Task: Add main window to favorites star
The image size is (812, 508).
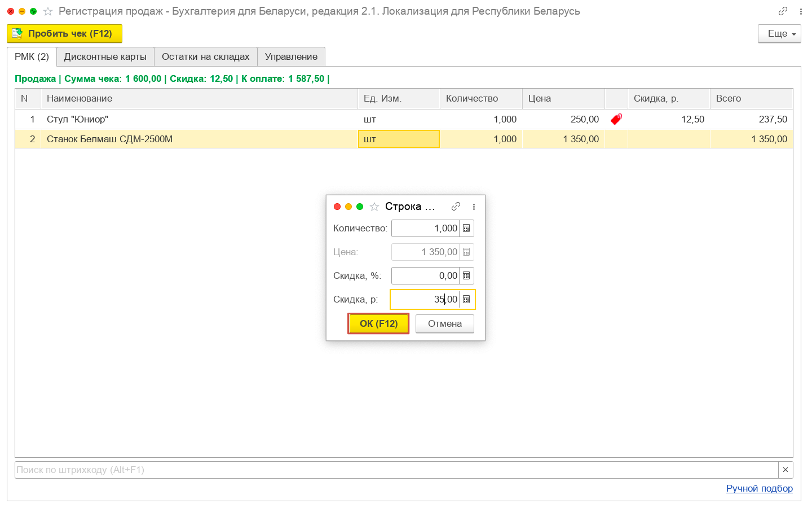Action: click(x=48, y=11)
